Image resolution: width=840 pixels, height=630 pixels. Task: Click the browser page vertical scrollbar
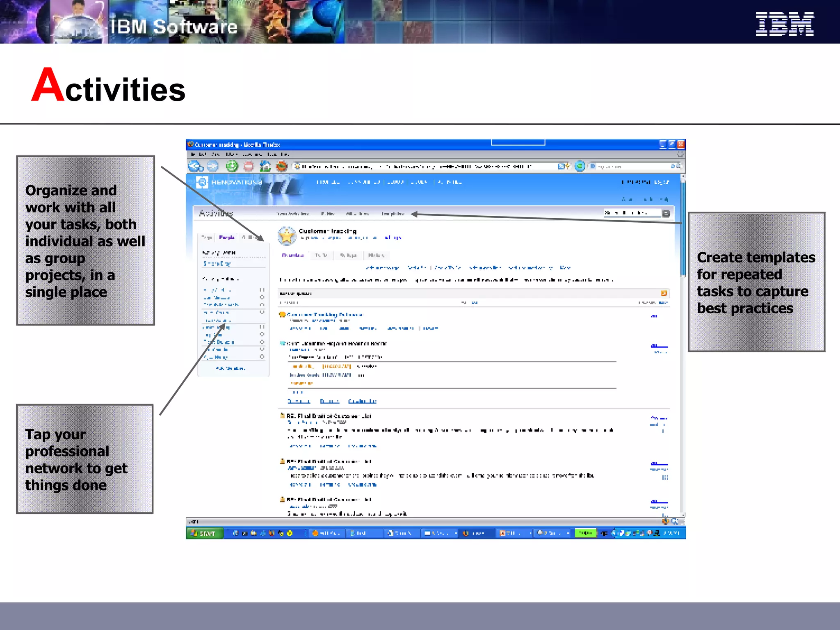683,230
